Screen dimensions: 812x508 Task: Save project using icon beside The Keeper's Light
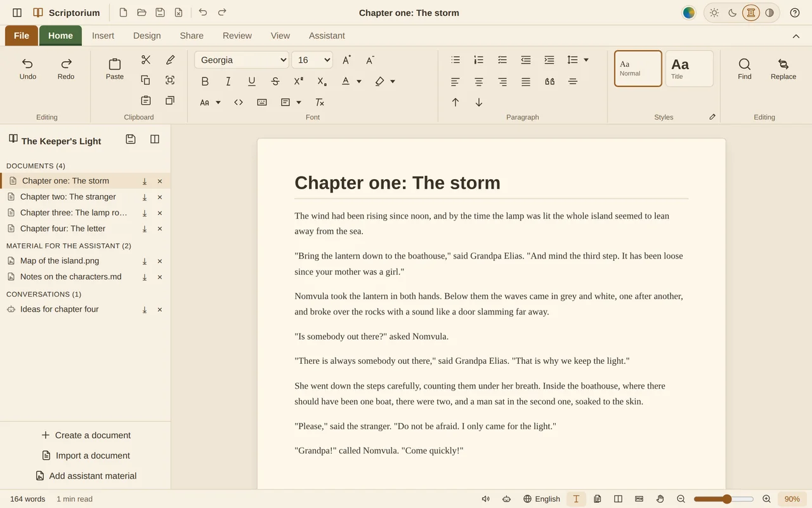(131, 140)
